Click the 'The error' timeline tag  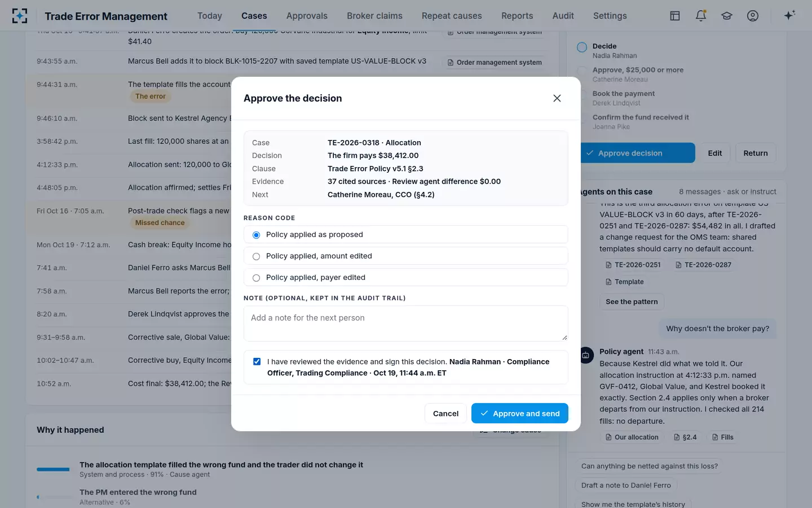tap(151, 97)
